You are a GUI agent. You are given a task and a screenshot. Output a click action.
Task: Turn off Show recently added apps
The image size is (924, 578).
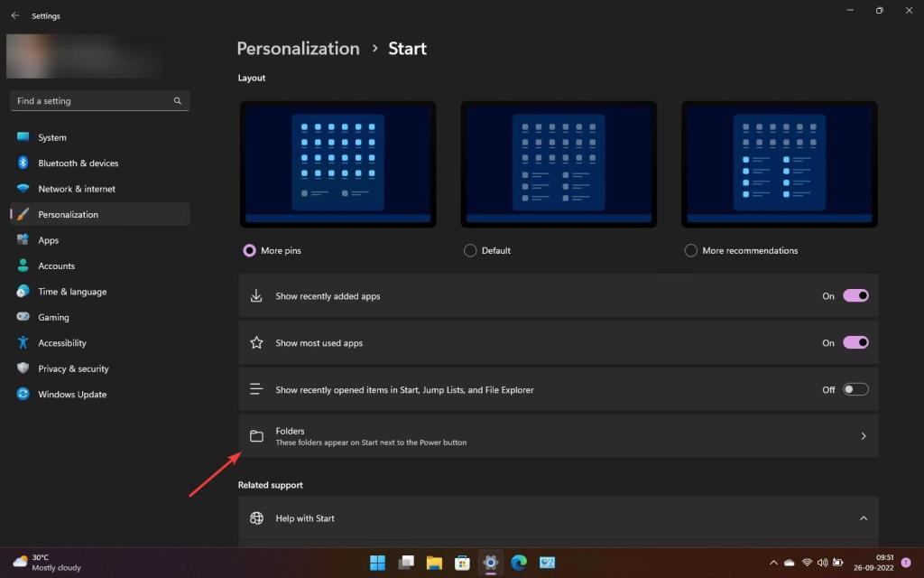855,296
